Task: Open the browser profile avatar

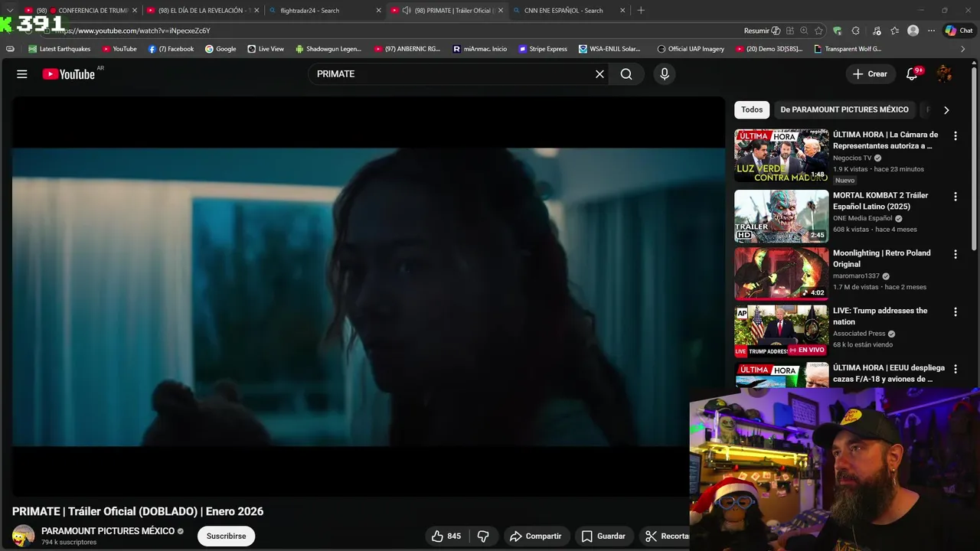Action: [913, 31]
